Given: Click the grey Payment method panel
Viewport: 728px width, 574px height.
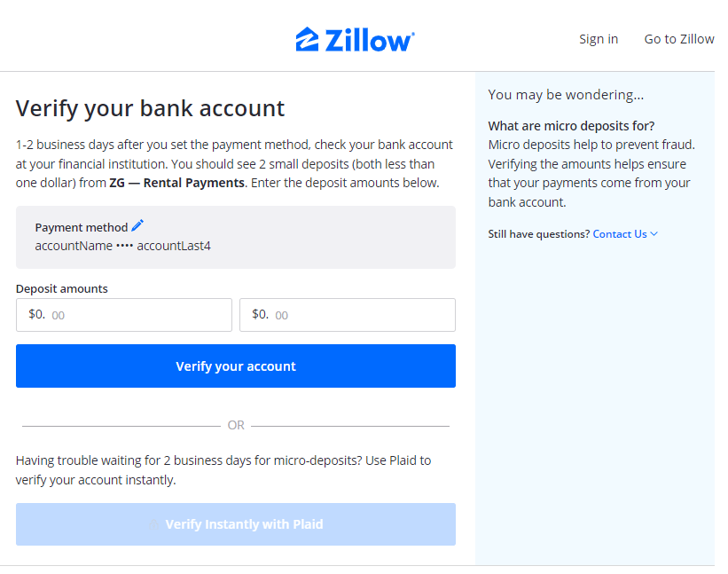Looking at the screenshot, I should [235, 236].
